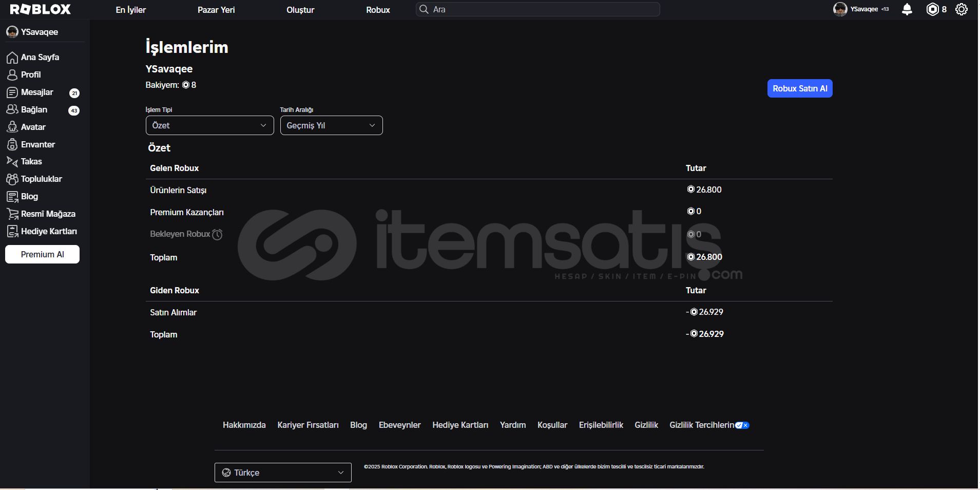Click Bekleyen Robux row label

point(180,234)
